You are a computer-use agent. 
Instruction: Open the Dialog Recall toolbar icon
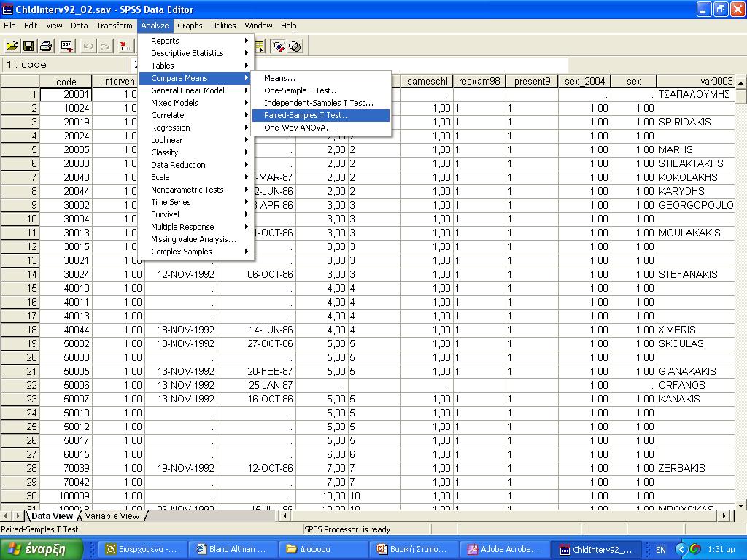click(x=66, y=46)
